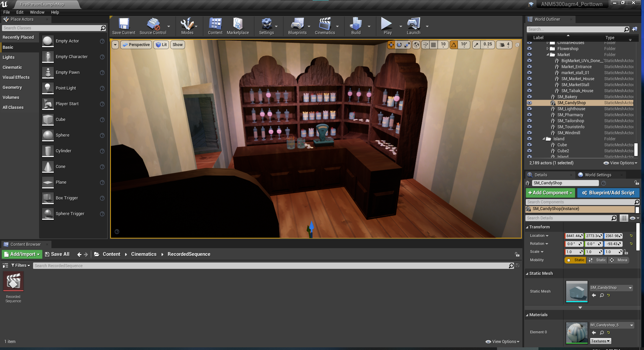Open the SM_CandyShop static mesh dropdown
Image resolution: width=644 pixels, height=350 pixels.
click(611, 288)
